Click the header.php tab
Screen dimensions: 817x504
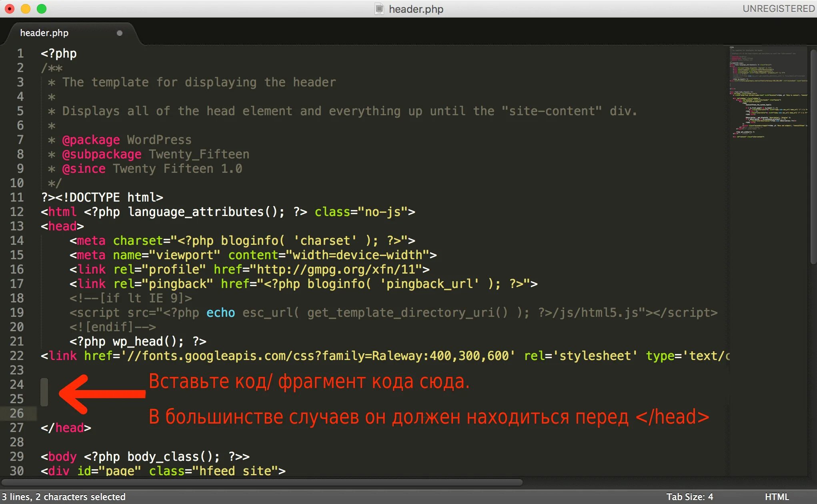click(44, 33)
